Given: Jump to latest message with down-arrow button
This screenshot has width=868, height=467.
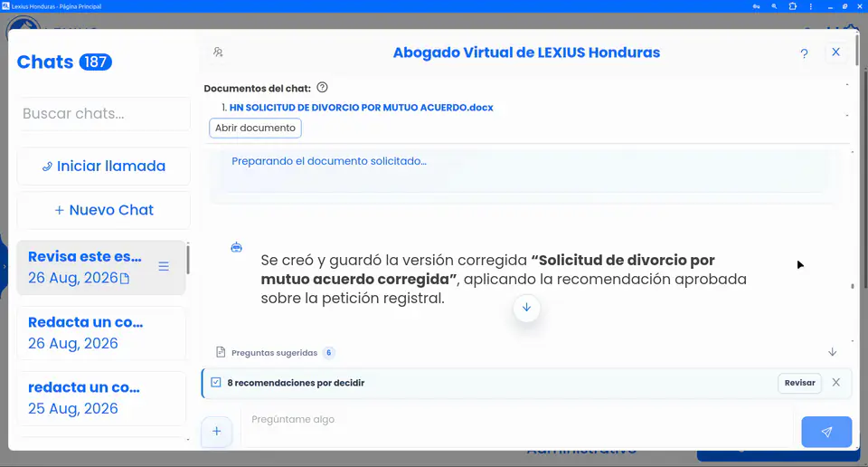Looking at the screenshot, I should click(526, 308).
